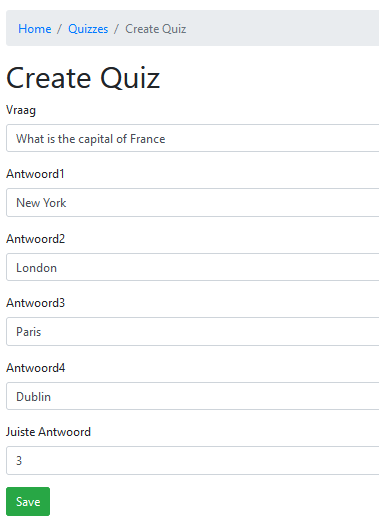
Task: Click empty gray area of breadcrumb bar
Action: [283, 28]
